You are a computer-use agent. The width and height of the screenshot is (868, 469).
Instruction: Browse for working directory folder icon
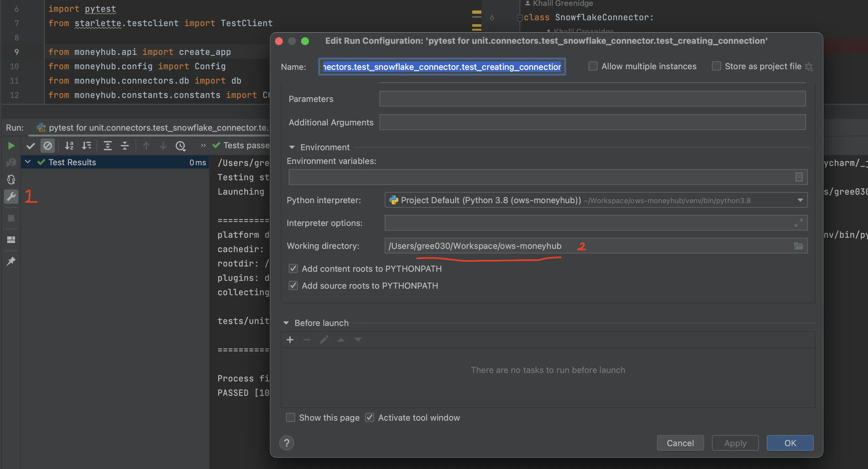[x=798, y=246]
